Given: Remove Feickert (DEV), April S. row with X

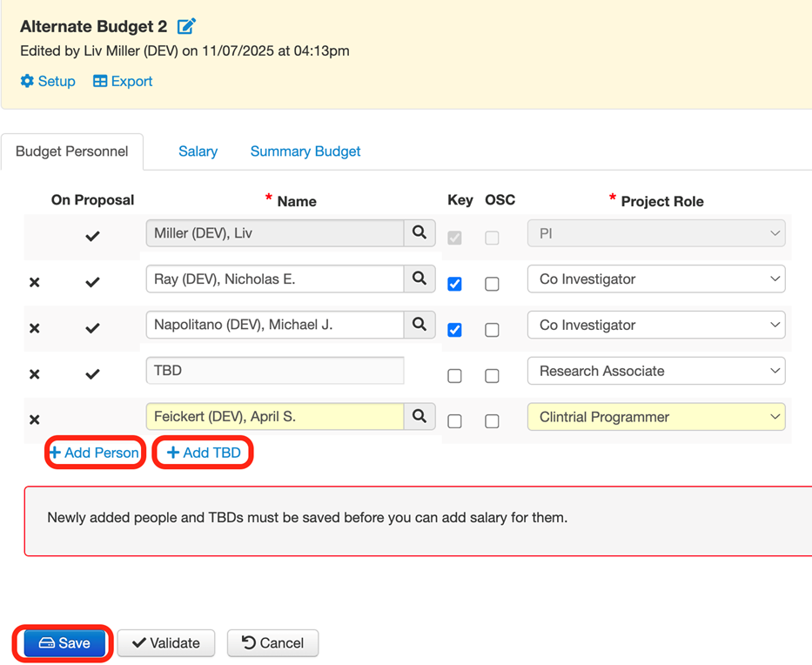Looking at the screenshot, I should 35,420.
